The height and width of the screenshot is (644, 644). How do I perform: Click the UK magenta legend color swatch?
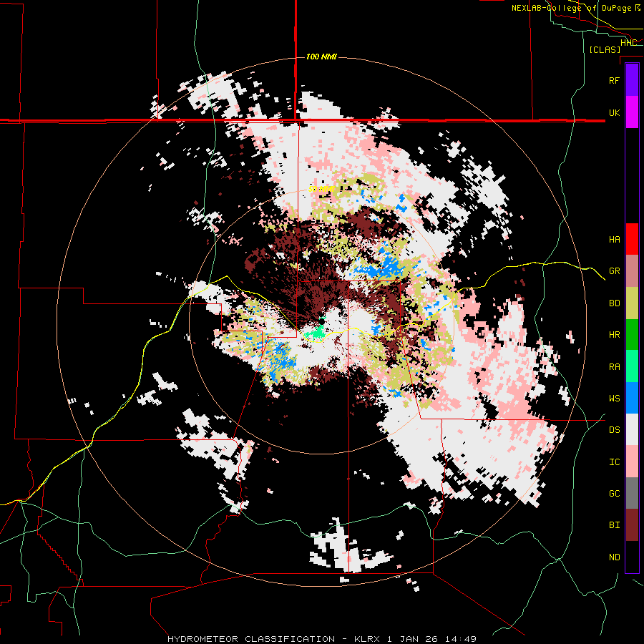(x=632, y=112)
